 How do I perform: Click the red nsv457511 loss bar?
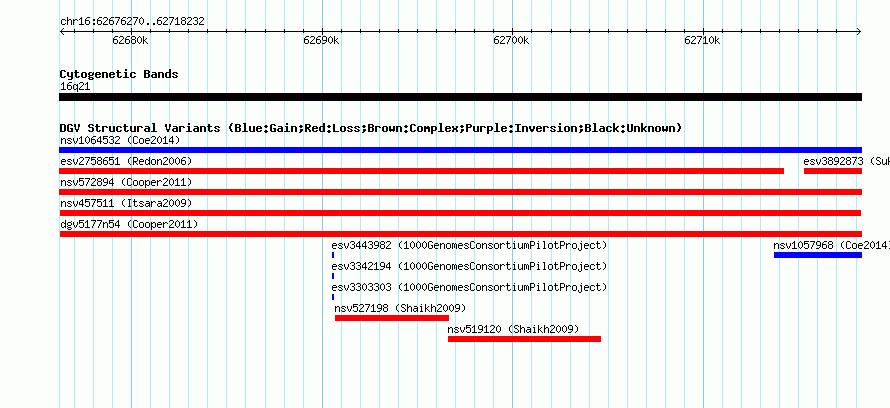point(460,213)
